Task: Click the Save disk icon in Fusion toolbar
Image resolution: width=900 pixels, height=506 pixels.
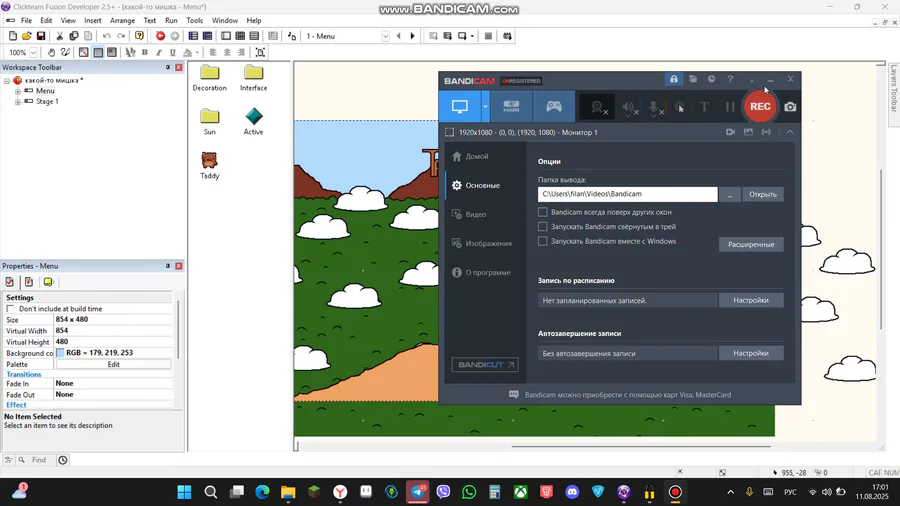Action: (41, 36)
